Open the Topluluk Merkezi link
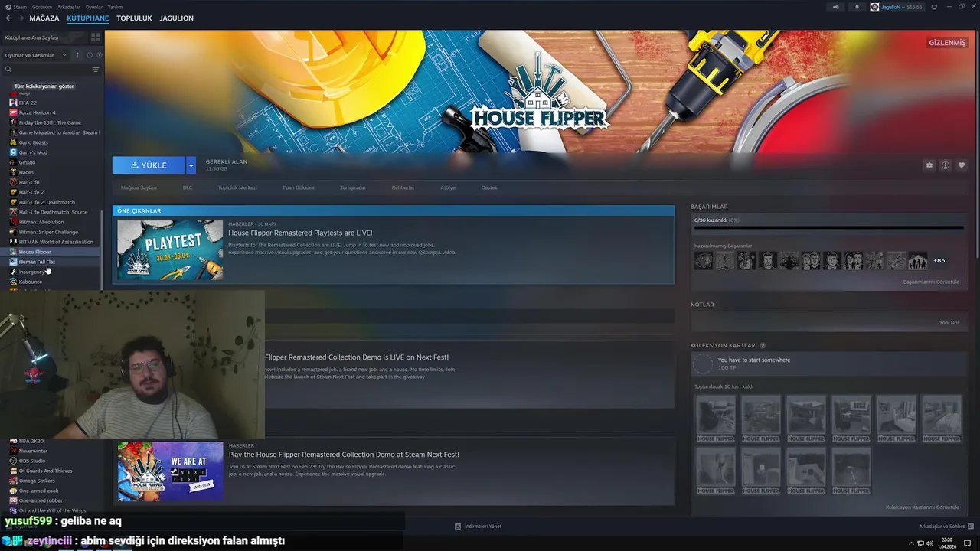 pos(237,187)
